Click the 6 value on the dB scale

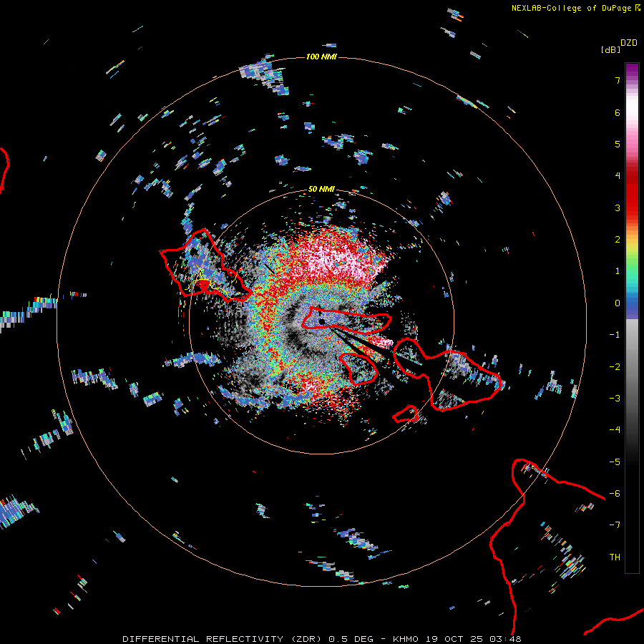618,112
